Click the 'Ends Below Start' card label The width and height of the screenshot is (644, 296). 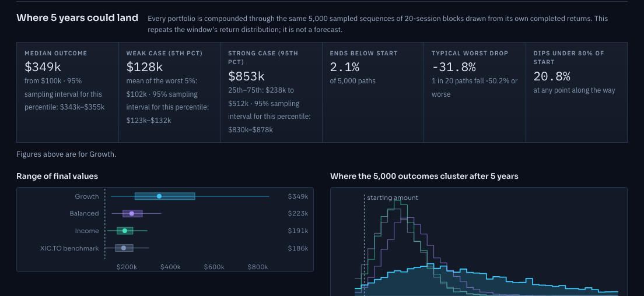[x=363, y=53]
